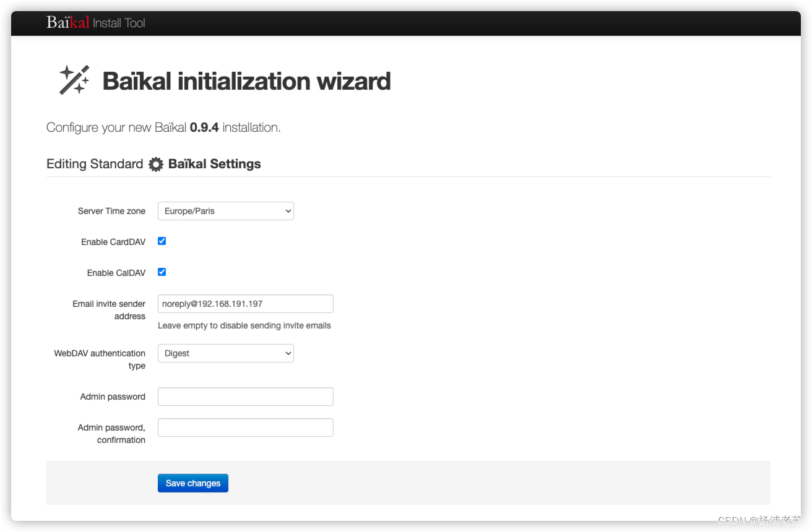The height and width of the screenshot is (532, 812).
Task: Click the Baïkal initialization wizard heading
Action: tap(246, 81)
